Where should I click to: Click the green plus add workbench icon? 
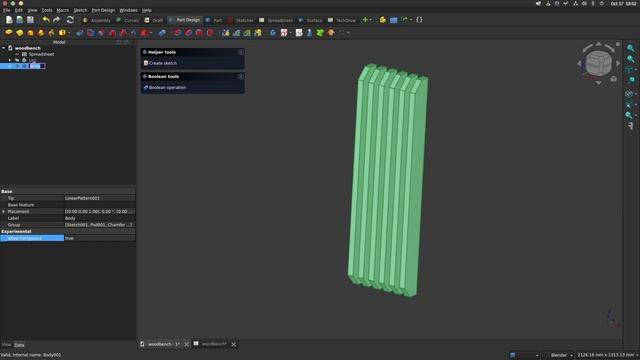tap(365, 20)
